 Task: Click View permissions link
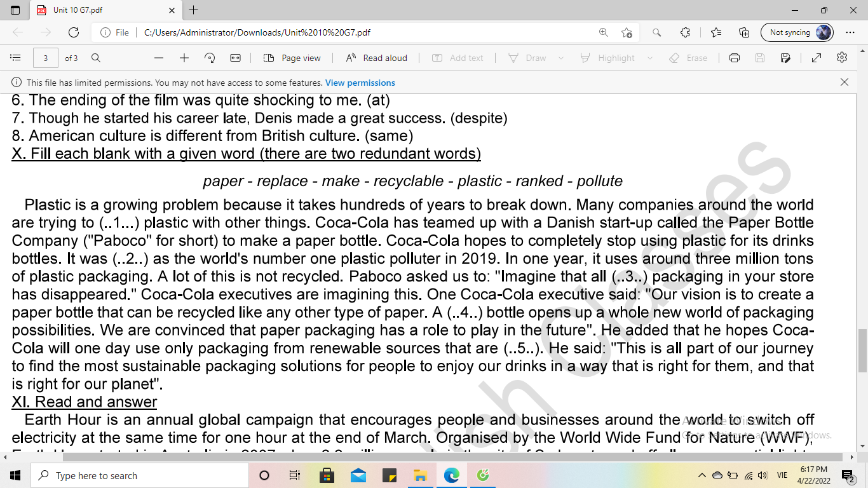(x=360, y=83)
